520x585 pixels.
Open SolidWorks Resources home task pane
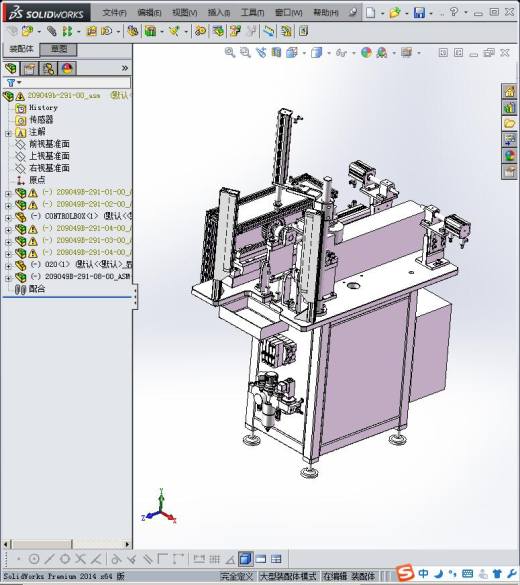(x=510, y=91)
